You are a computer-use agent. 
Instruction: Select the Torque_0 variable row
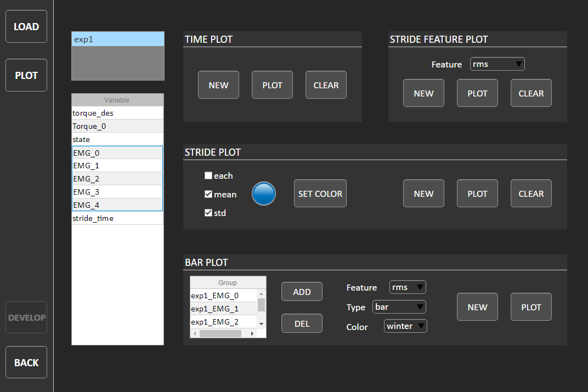pyautogui.click(x=117, y=126)
